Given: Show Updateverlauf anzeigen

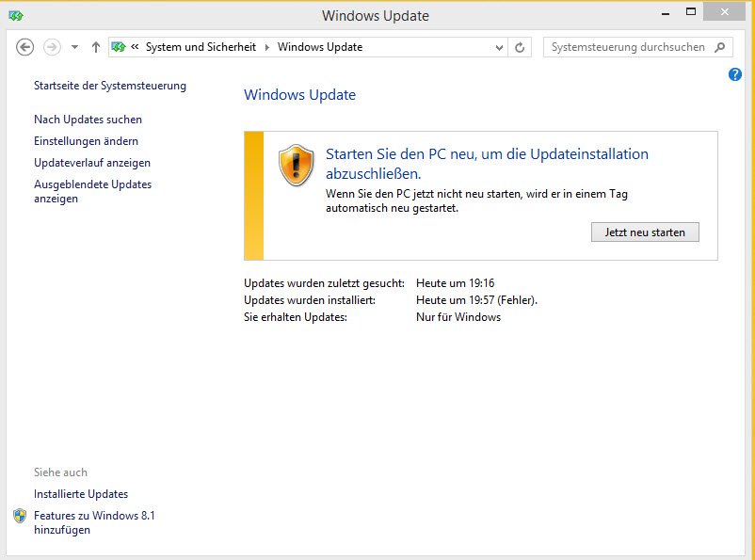Looking at the screenshot, I should (x=92, y=163).
